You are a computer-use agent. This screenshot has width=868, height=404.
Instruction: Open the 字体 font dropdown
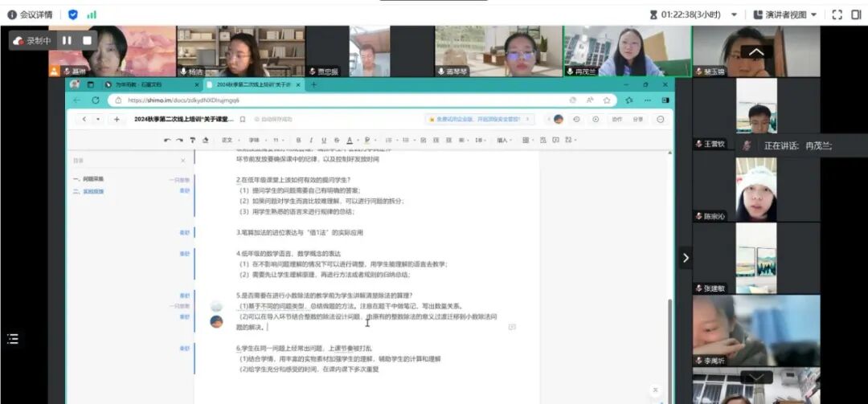click(257, 140)
